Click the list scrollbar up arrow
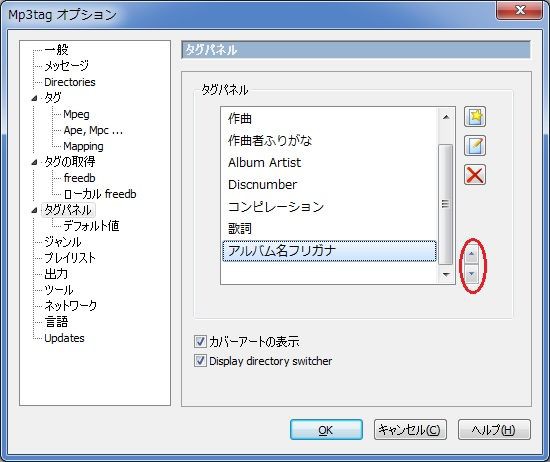The height and width of the screenshot is (462, 550). [446, 117]
